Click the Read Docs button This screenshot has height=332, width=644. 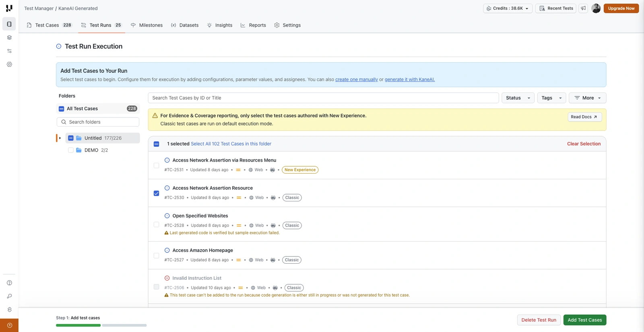[x=584, y=117]
